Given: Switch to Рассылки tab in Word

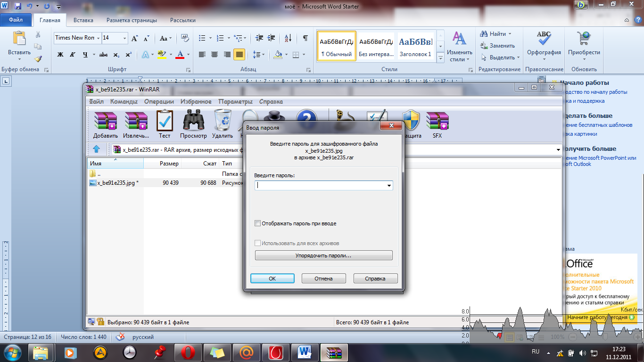Looking at the screenshot, I should coord(183,20).
